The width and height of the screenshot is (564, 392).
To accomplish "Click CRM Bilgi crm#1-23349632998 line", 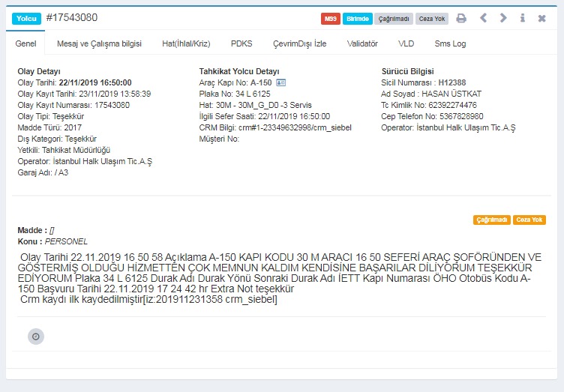I will [x=275, y=127].
